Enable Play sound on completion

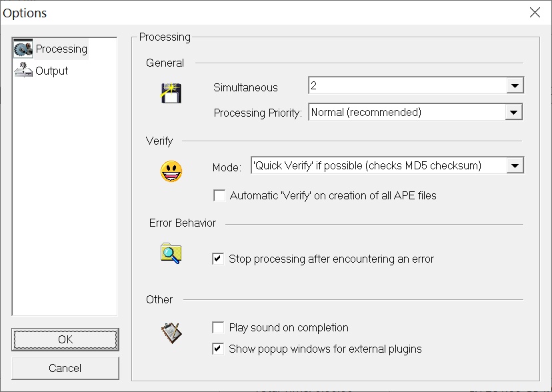[x=218, y=327]
